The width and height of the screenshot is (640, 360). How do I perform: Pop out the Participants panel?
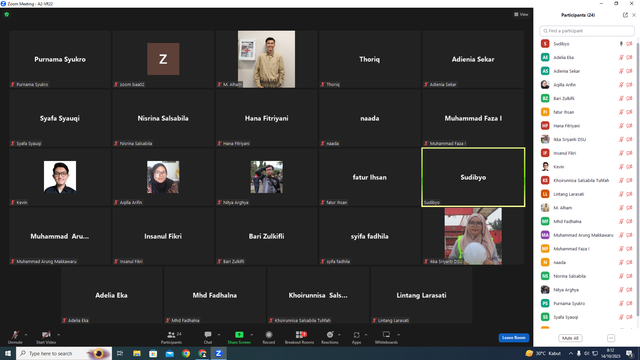tap(625, 15)
